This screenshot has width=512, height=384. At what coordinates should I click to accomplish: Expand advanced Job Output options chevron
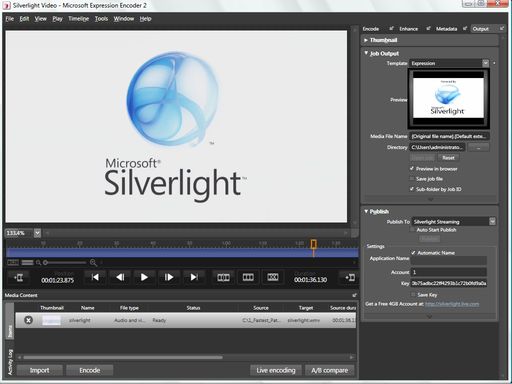click(430, 199)
